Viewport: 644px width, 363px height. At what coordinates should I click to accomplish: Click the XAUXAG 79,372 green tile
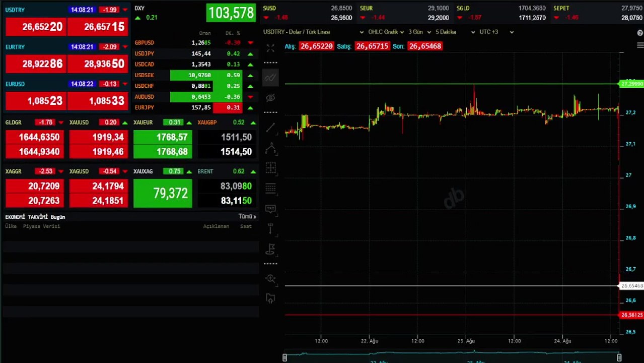(x=163, y=193)
